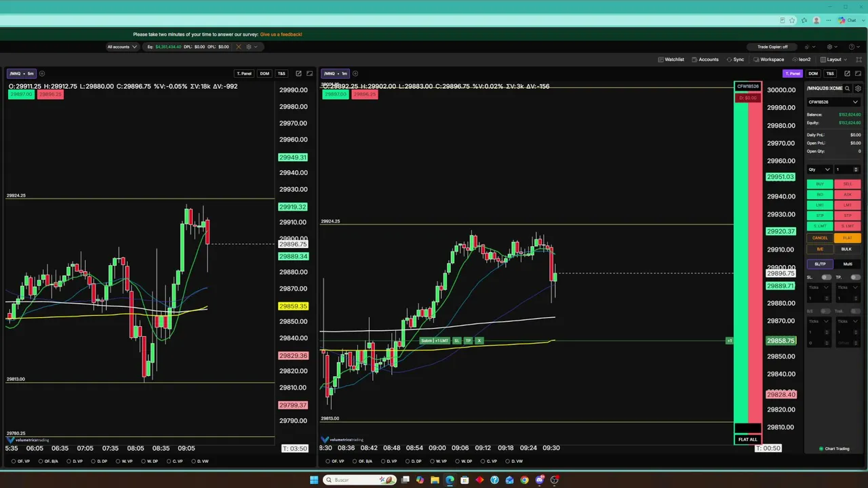Image resolution: width=868 pixels, height=488 pixels.
Task: Open account bar gear settings
Action: 249,47
